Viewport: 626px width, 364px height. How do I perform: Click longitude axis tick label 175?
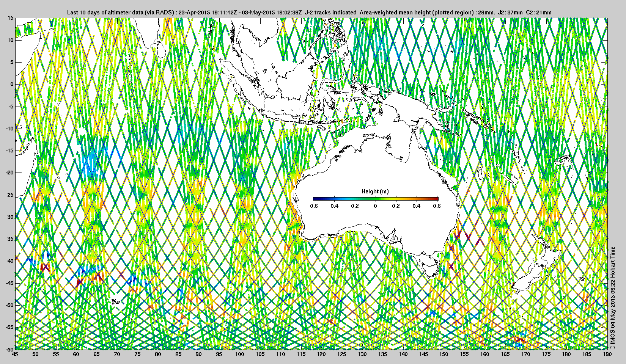tap(546, 354)
